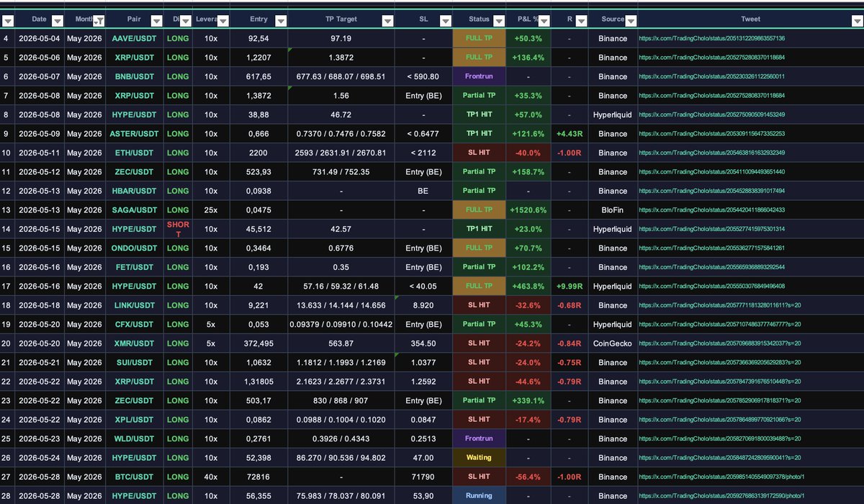Viewport: 864px width, 504px height.
Task: Select row header number 13
Action: coord(6,210)
